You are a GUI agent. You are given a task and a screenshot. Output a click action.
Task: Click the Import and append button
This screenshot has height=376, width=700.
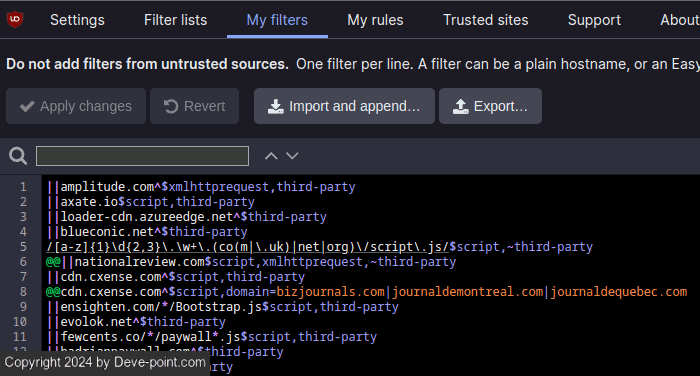point(344,106)
